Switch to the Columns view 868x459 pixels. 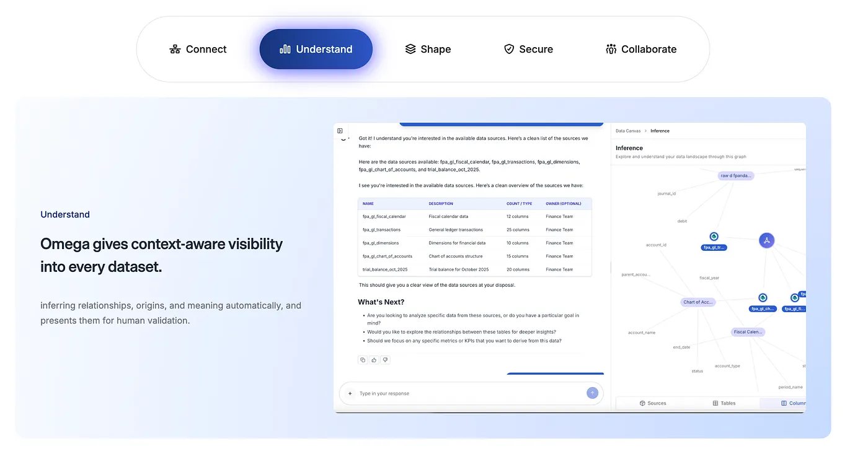pos(784,403)
